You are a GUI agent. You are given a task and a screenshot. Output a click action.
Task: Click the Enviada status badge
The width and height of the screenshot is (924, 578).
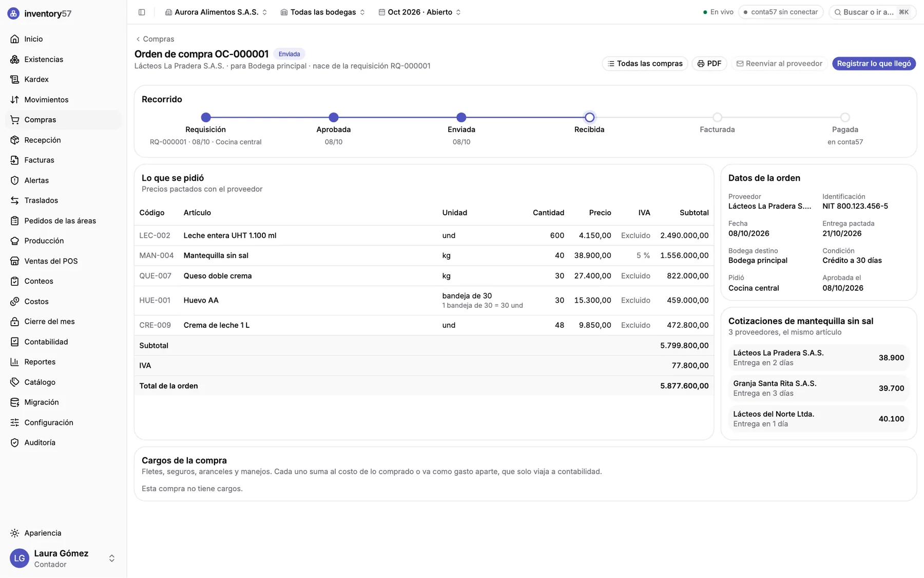[x=289, y=54]
